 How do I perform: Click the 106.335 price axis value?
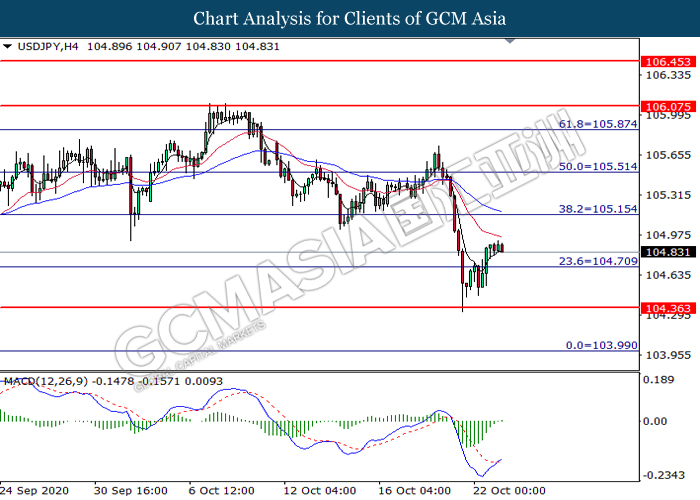click(x=668, y=75)
